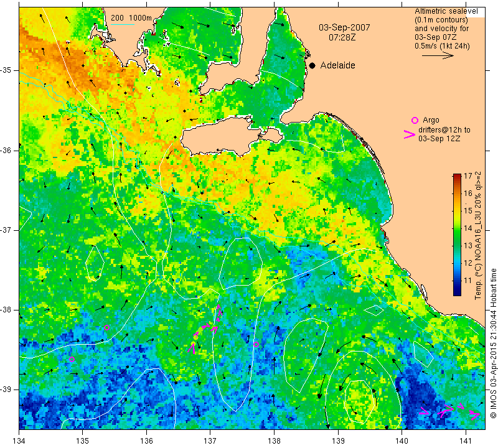Click the longitude axis label 141
Screen dimensions: 498x448
point(466,441)
